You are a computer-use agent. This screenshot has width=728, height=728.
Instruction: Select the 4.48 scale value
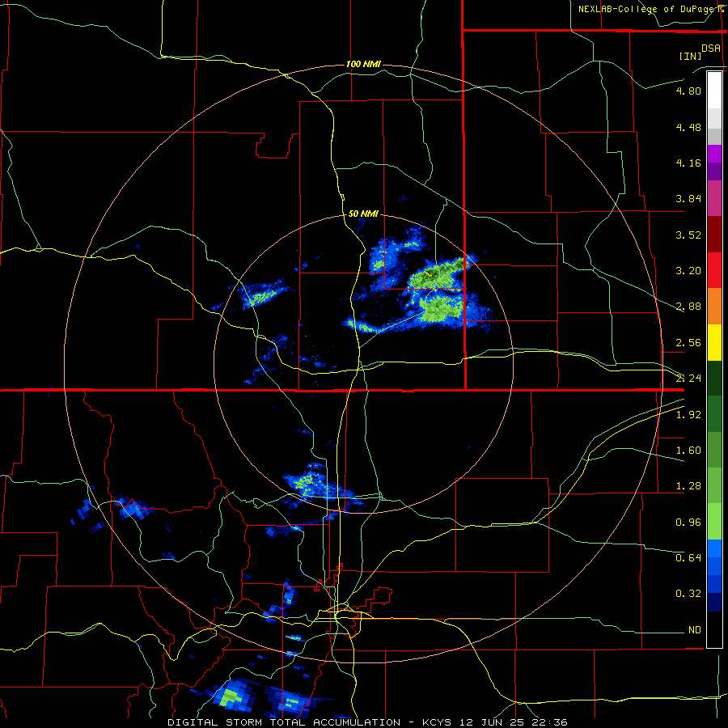coord(688,127)
